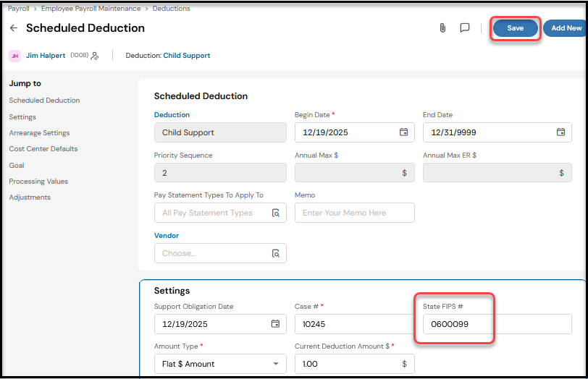This screenshot has width=588, height=379.
Task: Click the Add New button
Action: (566, 28)
